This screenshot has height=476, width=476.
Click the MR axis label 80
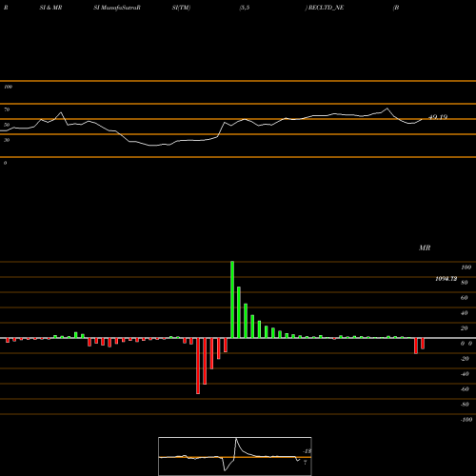465,283
